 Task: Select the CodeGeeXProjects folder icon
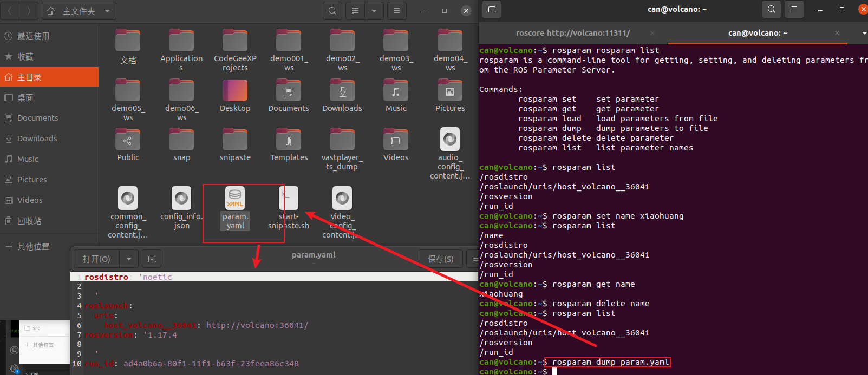pyautogui.click(x=235, y=41)
